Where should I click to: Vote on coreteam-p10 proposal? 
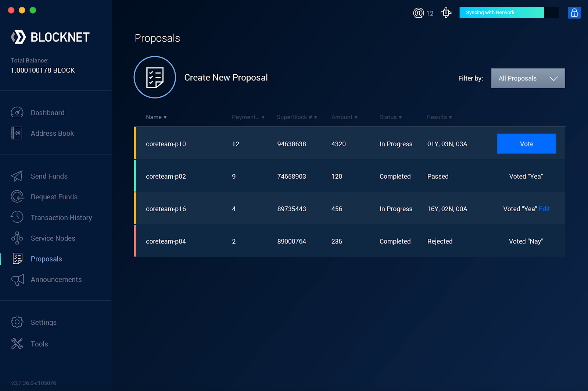click(527, 144)
